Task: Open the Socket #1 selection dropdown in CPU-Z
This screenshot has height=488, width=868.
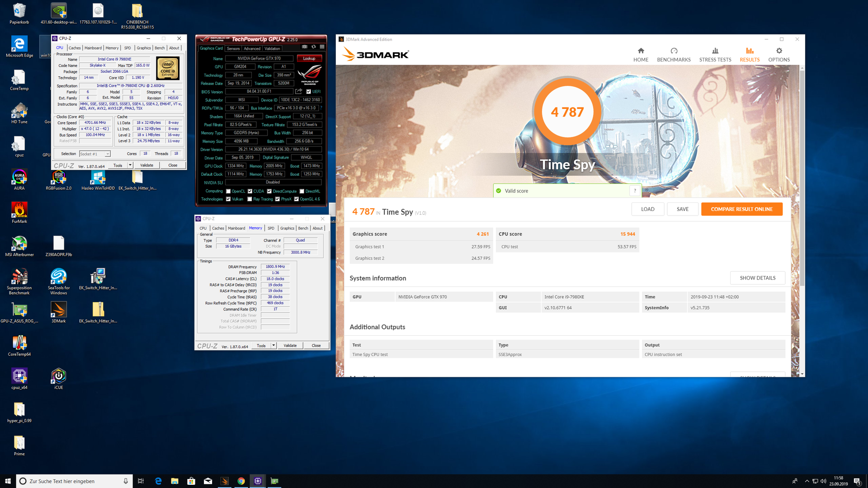Action: point(95,154)
